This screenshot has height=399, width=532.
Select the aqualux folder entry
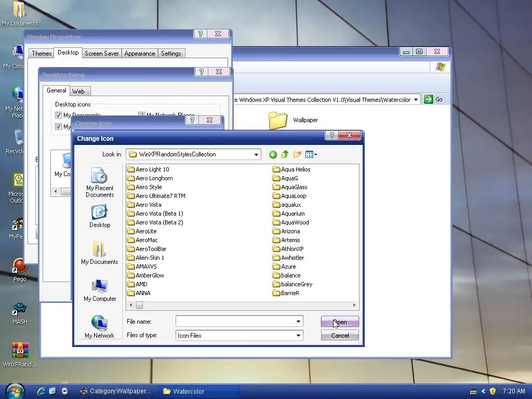pyautogui.click(x=287, y=205)
